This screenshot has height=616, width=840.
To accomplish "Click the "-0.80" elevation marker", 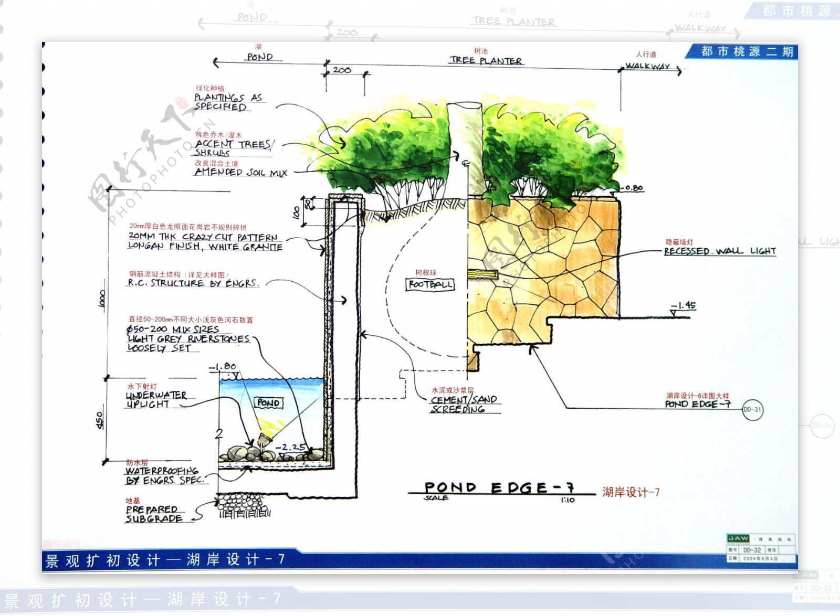I will [633, 188].
